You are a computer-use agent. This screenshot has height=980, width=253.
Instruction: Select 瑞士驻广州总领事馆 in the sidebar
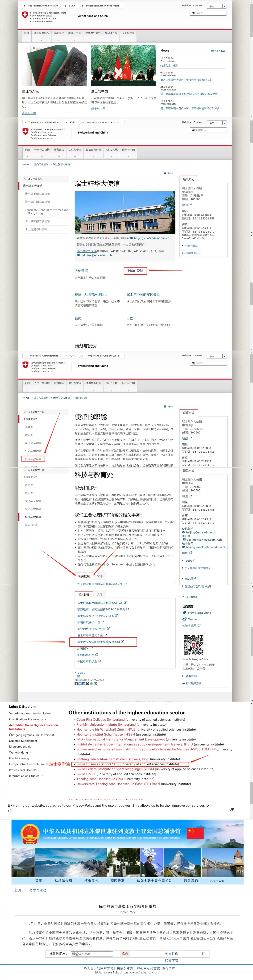tap(37, 202)
